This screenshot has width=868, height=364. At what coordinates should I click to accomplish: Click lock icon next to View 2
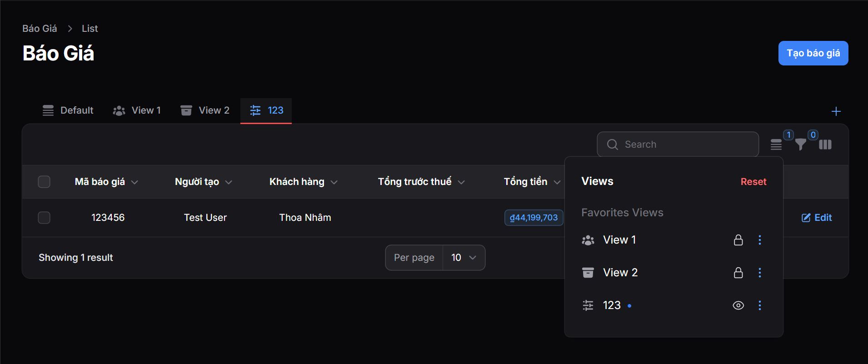(x=738, y=273)
